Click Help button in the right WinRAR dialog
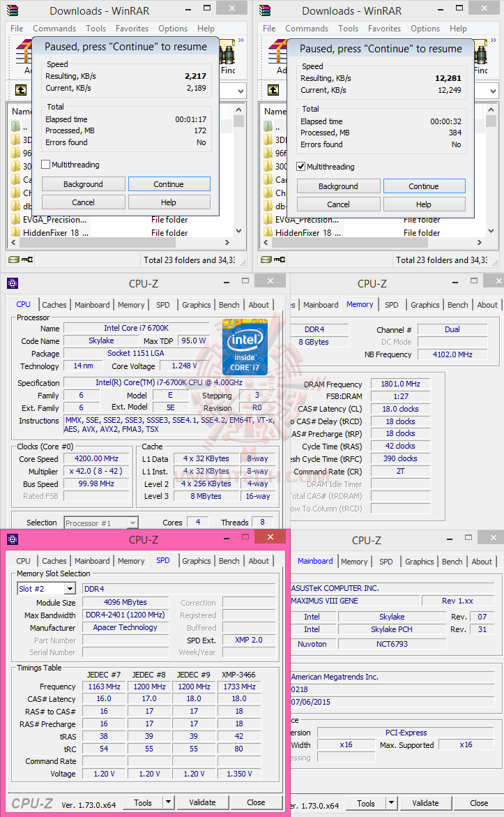This screenshot has height=817, width=504. [x=424, y=204]
